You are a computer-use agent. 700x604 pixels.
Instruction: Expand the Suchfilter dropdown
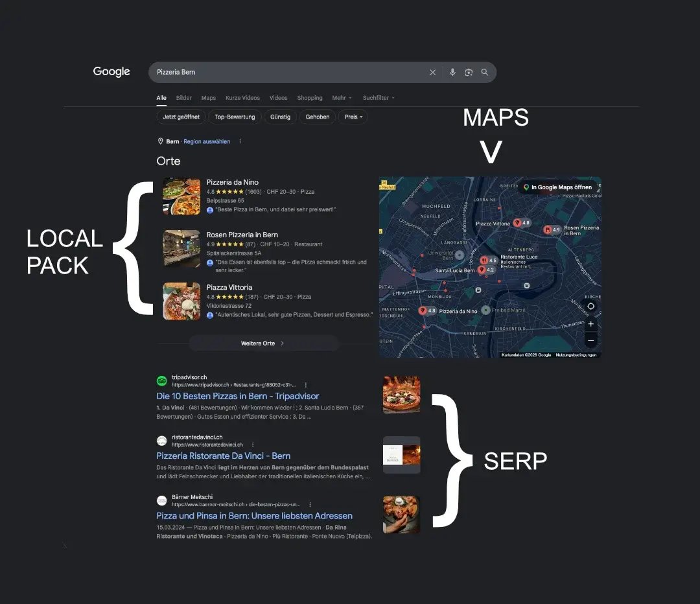tap(379, 98)
